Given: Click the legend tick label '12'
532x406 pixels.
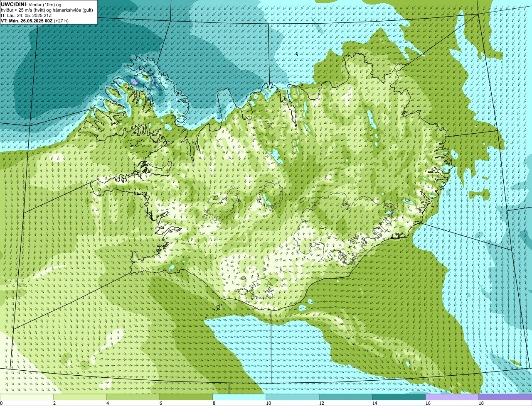Looking at the screenshot, I should coord(322,403).
